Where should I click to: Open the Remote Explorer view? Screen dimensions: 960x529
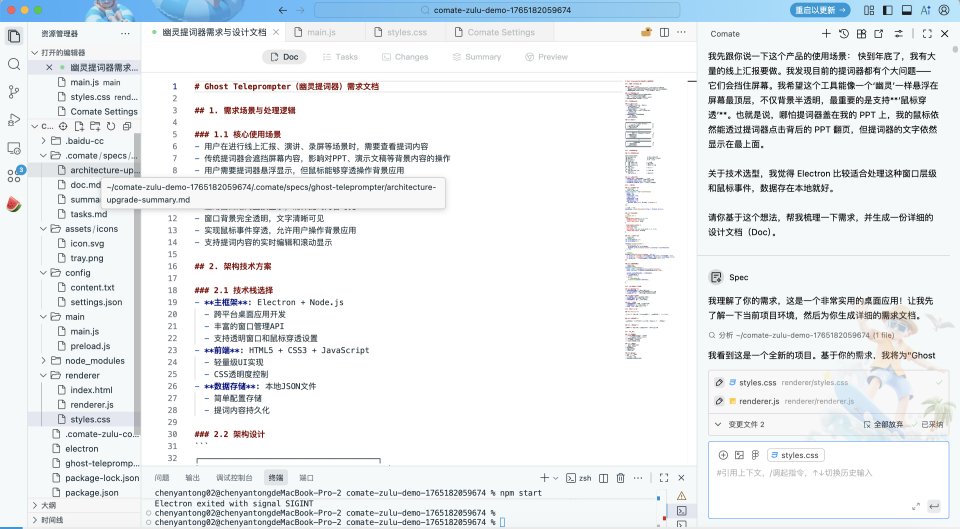(13, 148)
